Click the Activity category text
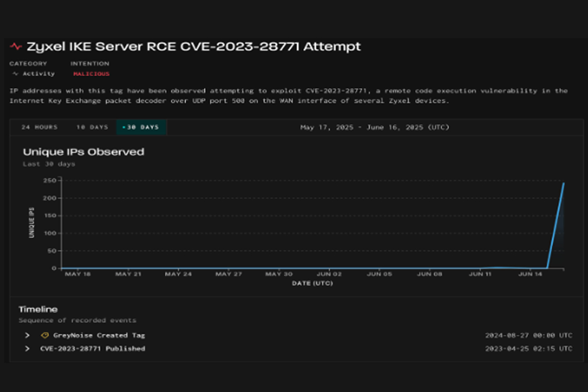Image resolution: width=588 pixels, height=392 pixels. [39, 74]
